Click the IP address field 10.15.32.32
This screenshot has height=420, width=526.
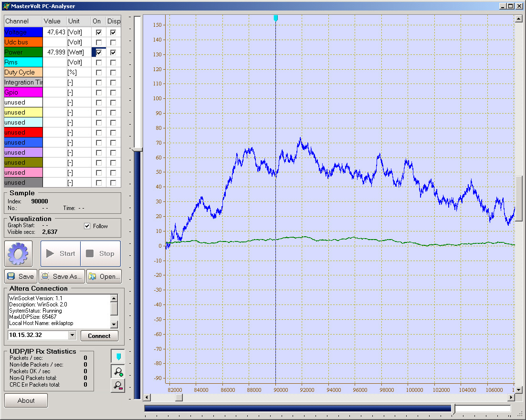tap(38, 335)
